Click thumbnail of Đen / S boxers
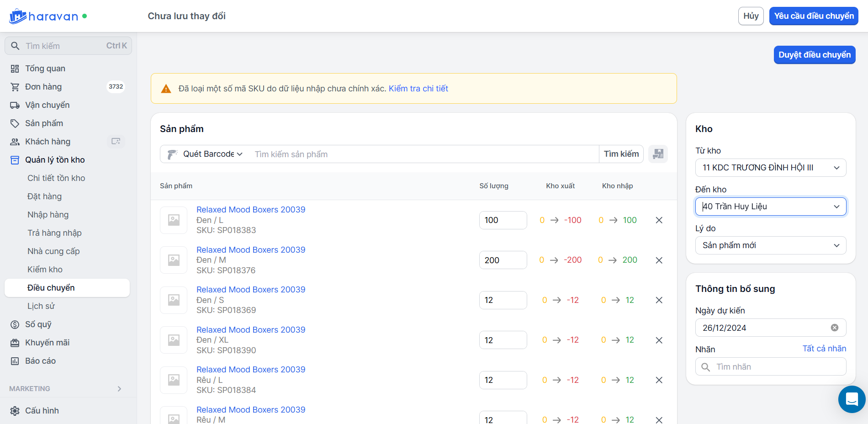Screen dimensions: 868x424 tap(174, 300)
